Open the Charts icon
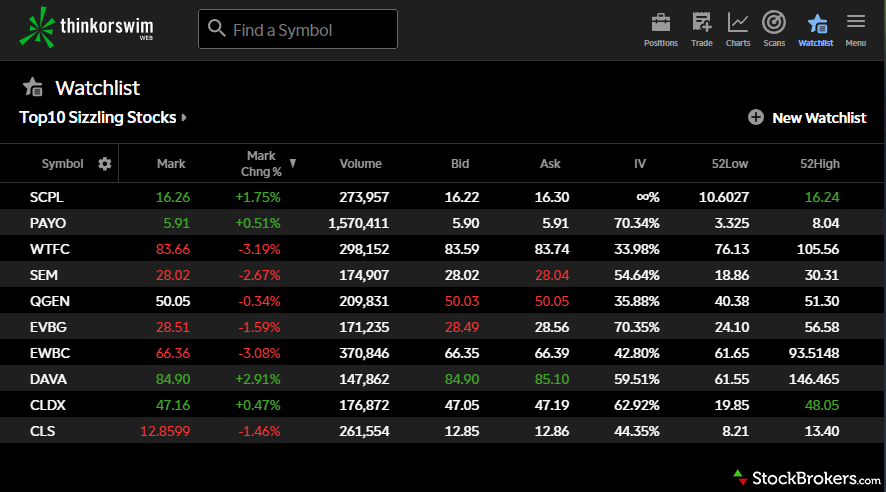886x492 pixels. pyautogui.click(x=738, y=24)
